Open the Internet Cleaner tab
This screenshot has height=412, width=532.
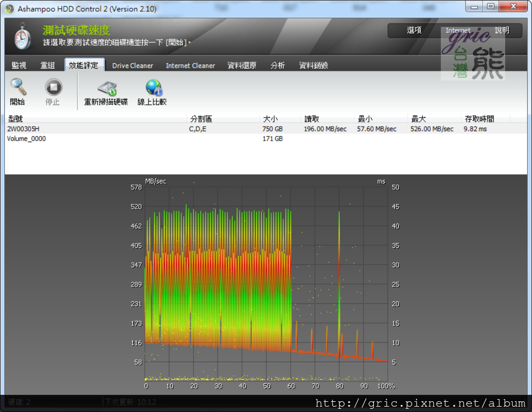[190, 65]
